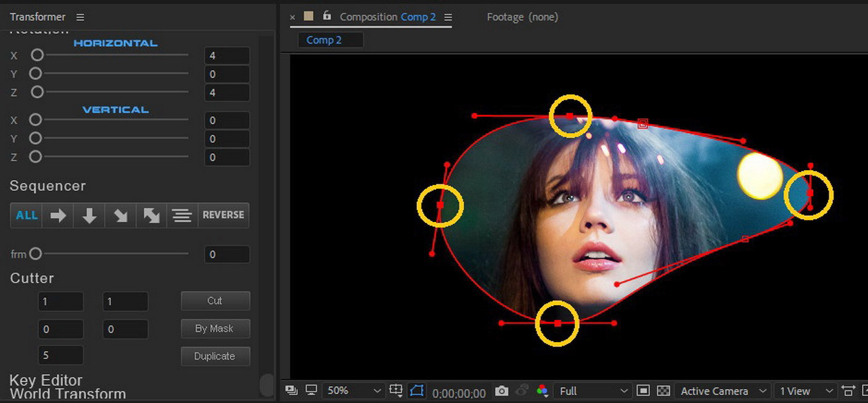Expand the Active Camera dropdown
Viewport: 868px width, 403px height.
click(722, 391)
